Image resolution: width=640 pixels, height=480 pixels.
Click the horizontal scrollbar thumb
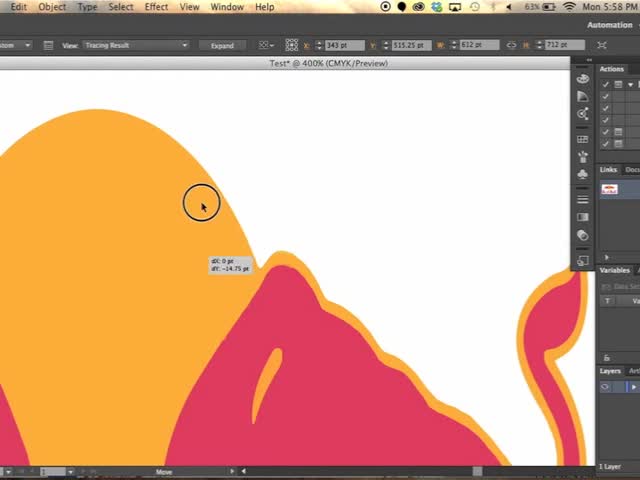click(477, 471)
